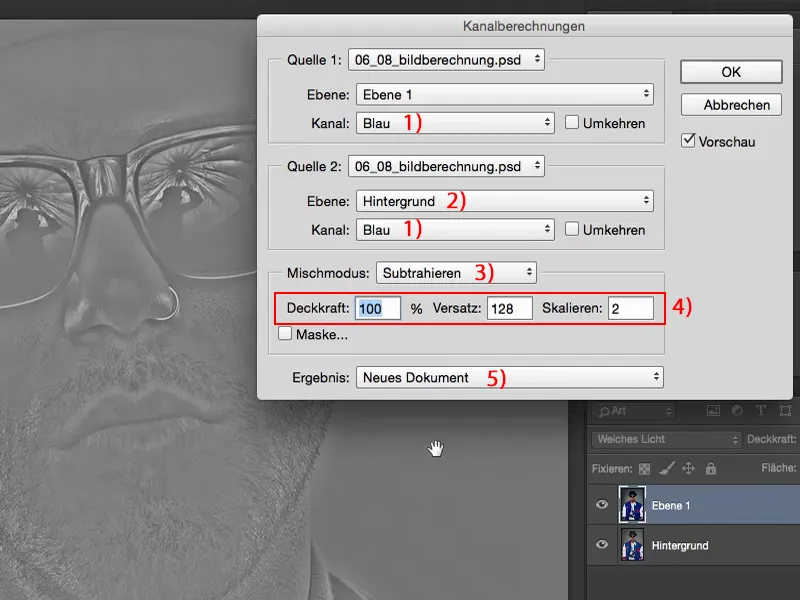The width and height of the screenshot is (800, 600).
Task: Lock transparent pixels in Layers panel
Action: pos(644,468)
